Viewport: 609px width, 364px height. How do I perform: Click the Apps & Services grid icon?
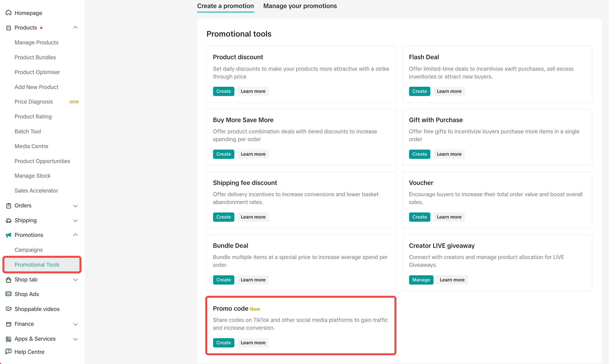9,339
